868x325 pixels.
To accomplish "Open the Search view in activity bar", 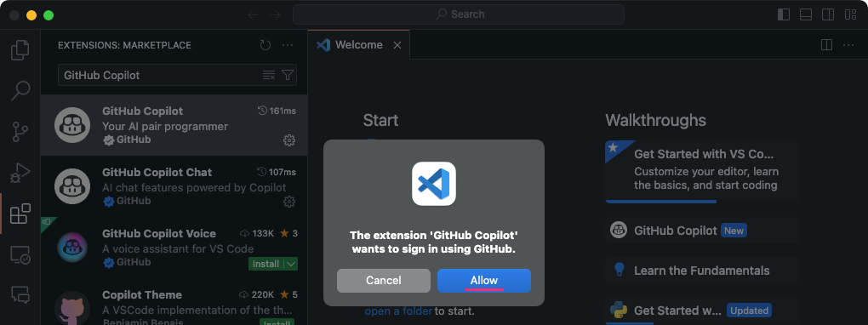I will point(20,91).
